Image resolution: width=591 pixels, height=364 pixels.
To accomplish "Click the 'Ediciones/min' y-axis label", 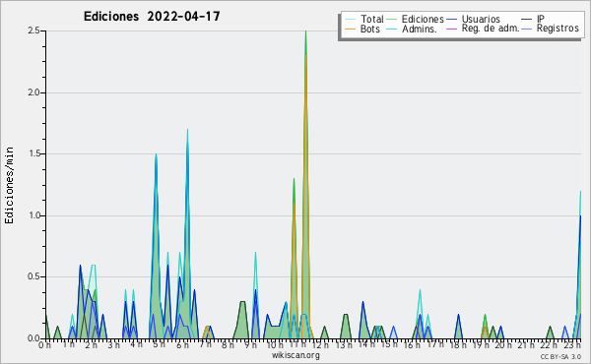I will (9, 185).
